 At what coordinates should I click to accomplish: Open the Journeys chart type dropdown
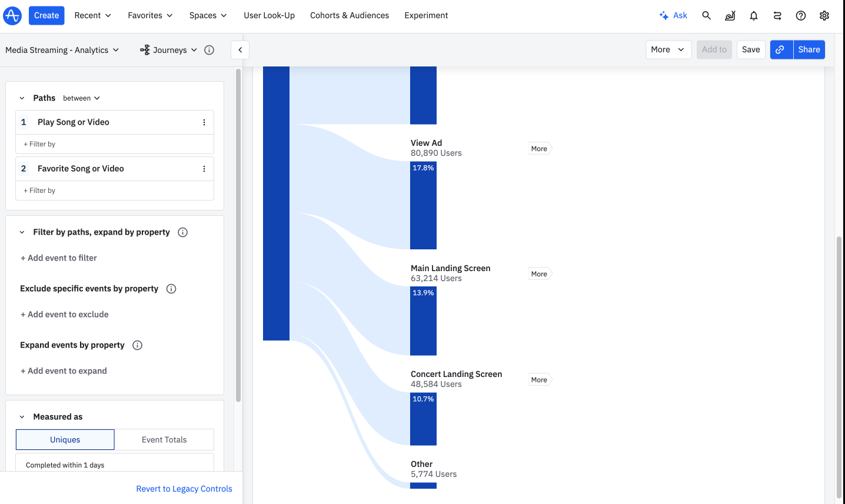[169, 50]
